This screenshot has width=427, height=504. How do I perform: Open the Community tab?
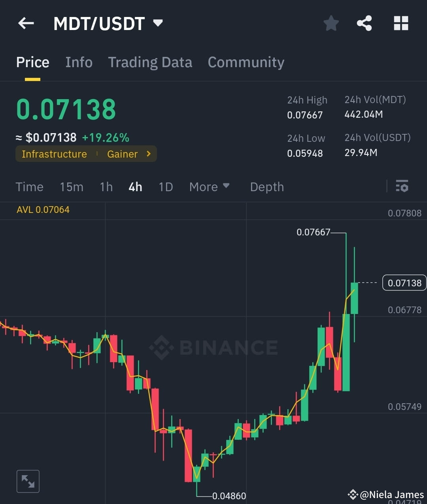click(246, 62)
